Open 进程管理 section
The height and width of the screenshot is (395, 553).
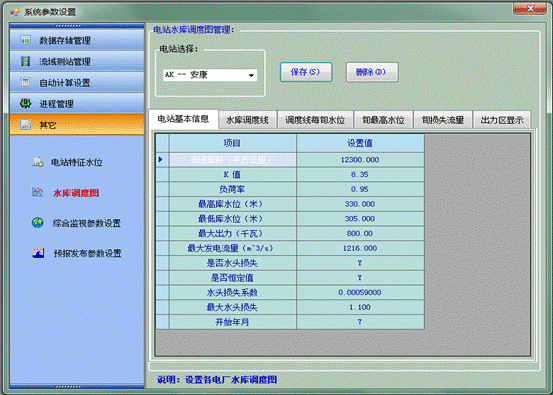click(77, 103)
